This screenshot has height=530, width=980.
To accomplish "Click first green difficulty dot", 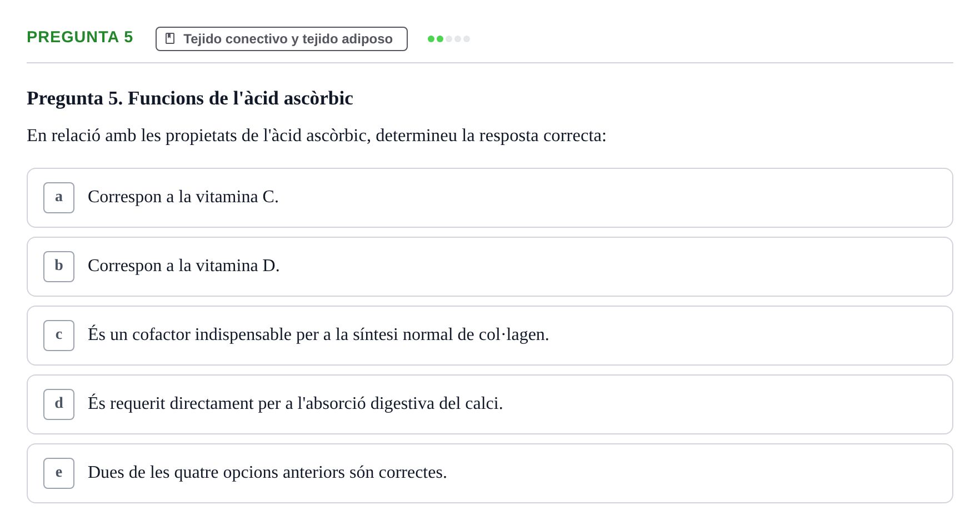I will click(x=431, y=39).
